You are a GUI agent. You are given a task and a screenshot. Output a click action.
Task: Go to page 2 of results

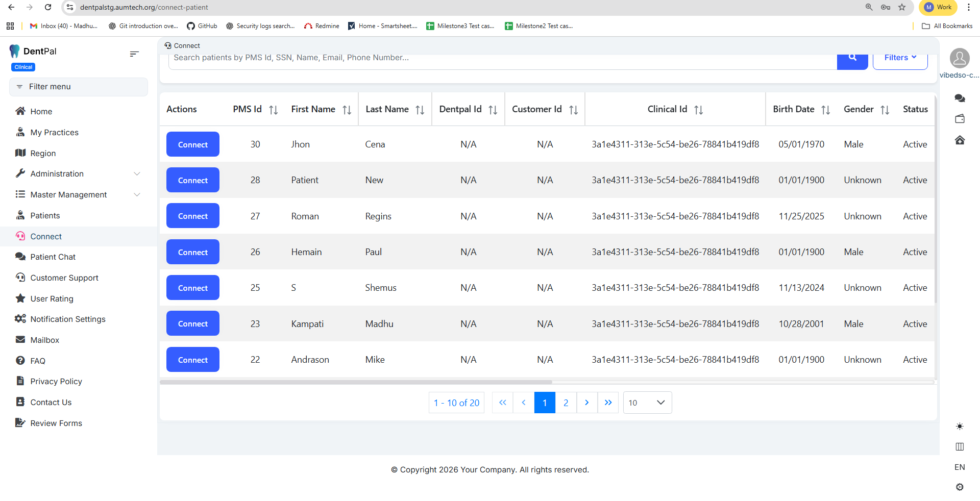pos(566,403)
